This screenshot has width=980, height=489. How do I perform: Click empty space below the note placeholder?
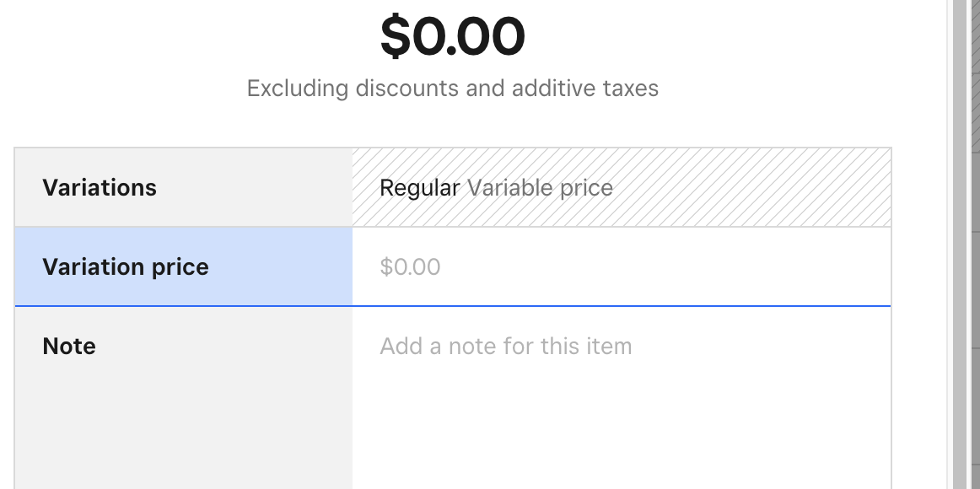point(621,430)
